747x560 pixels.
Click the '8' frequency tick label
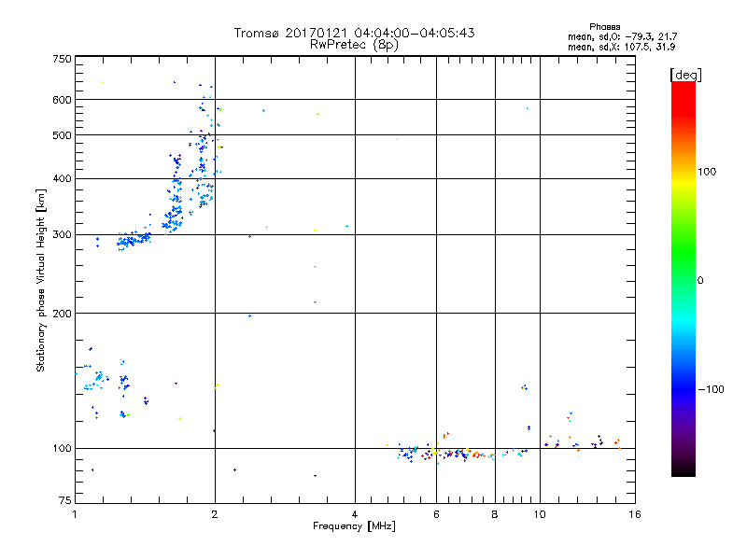pos(495,514)
